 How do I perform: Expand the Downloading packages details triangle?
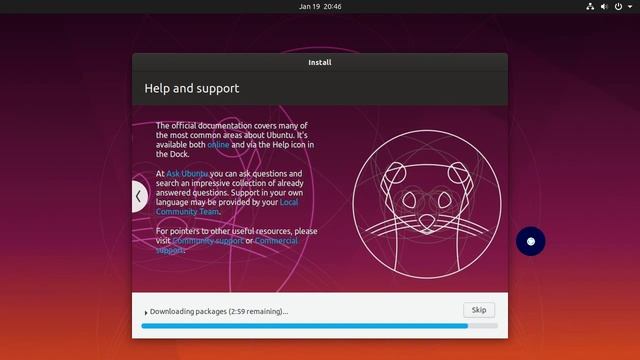point(146,312)
